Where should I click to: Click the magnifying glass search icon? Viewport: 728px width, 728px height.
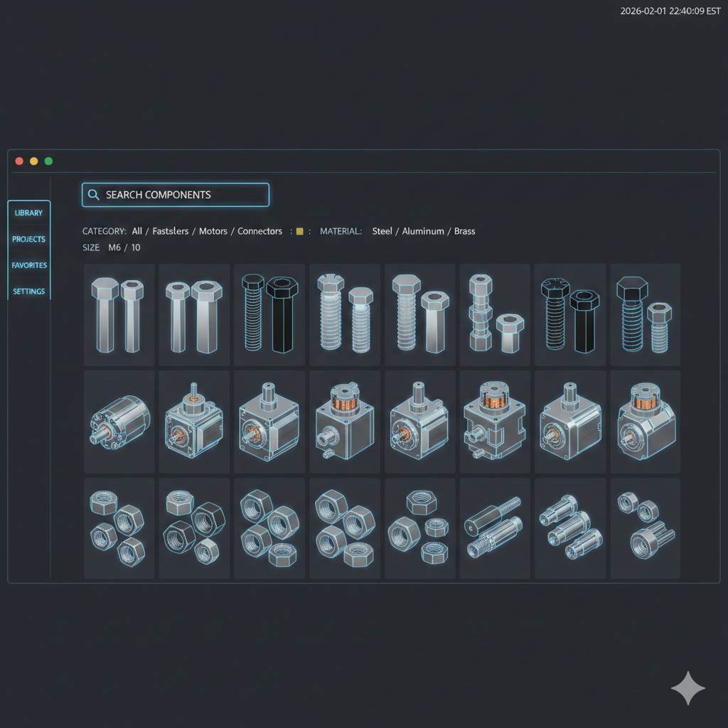point(93,194)
